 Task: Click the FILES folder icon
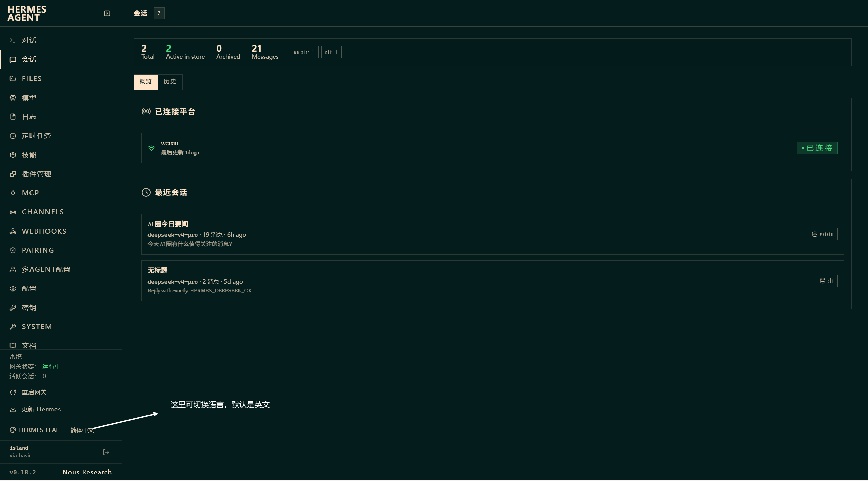[13, 79]
